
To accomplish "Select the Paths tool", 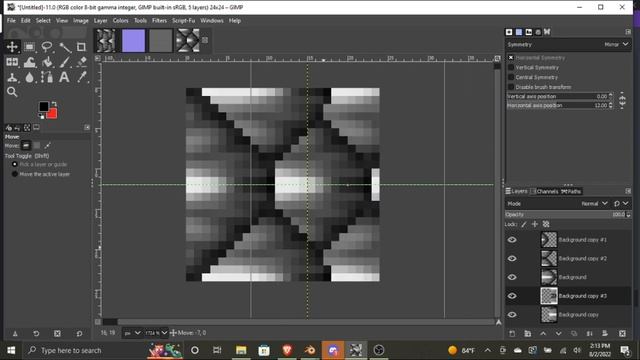I will point(47,77).
